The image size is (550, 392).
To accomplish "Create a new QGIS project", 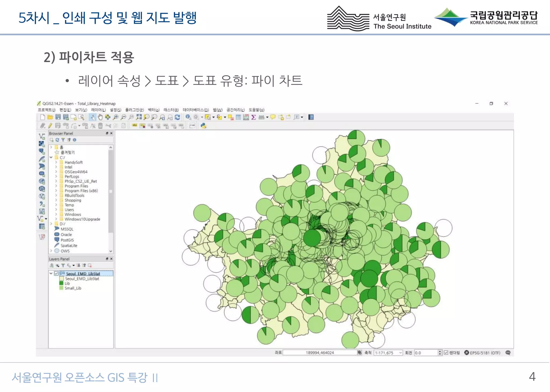I will pos(42,117).
